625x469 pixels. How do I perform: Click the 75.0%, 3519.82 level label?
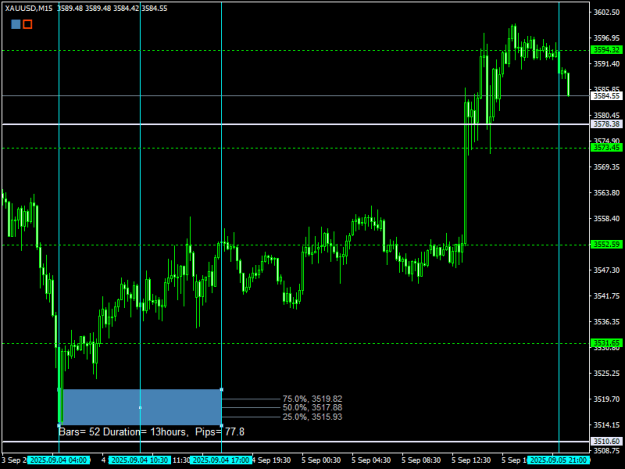click(312, 398)
